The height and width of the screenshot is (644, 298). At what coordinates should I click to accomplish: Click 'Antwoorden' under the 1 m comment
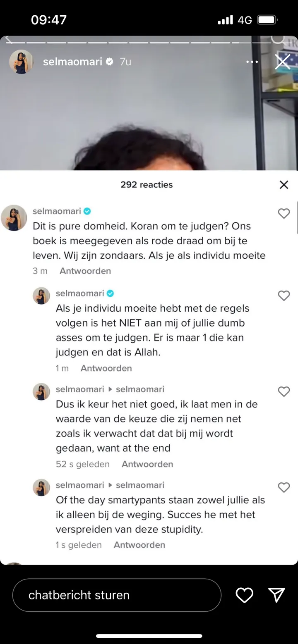106,368
